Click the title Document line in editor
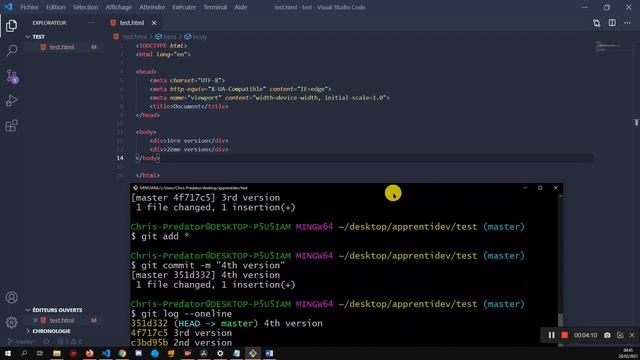 point(189,107)
